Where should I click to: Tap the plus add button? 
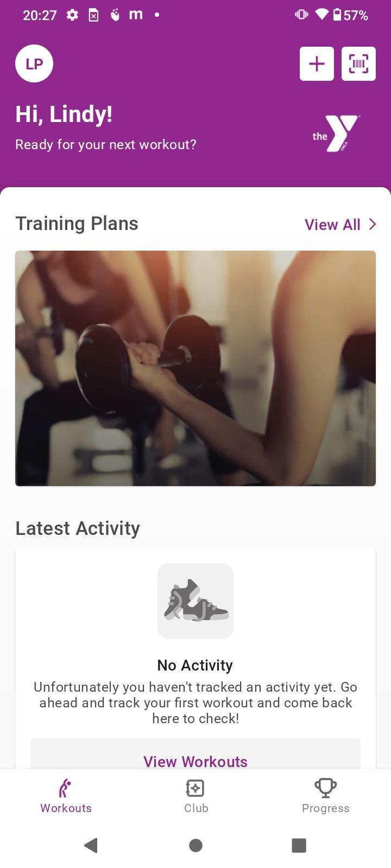[317, 63]
